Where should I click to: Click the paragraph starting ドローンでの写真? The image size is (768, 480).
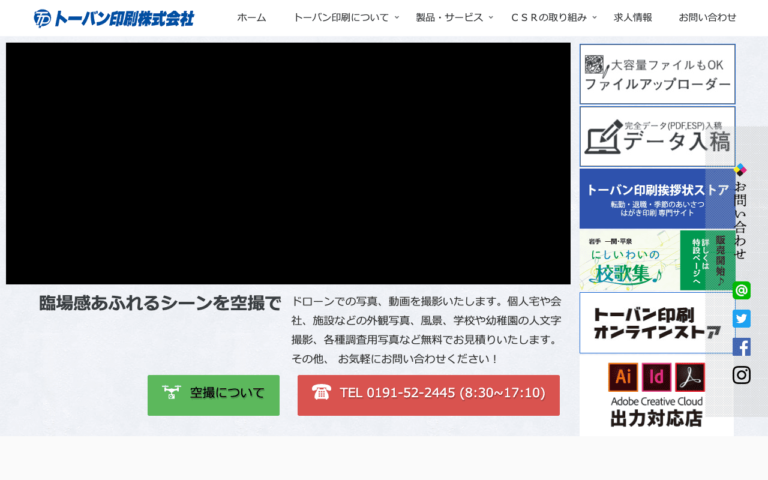click(x=426, y=330)
